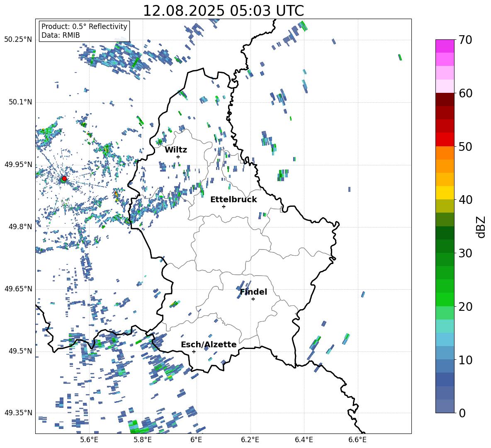Click the colorbar tick label 20

pos(465,307)
